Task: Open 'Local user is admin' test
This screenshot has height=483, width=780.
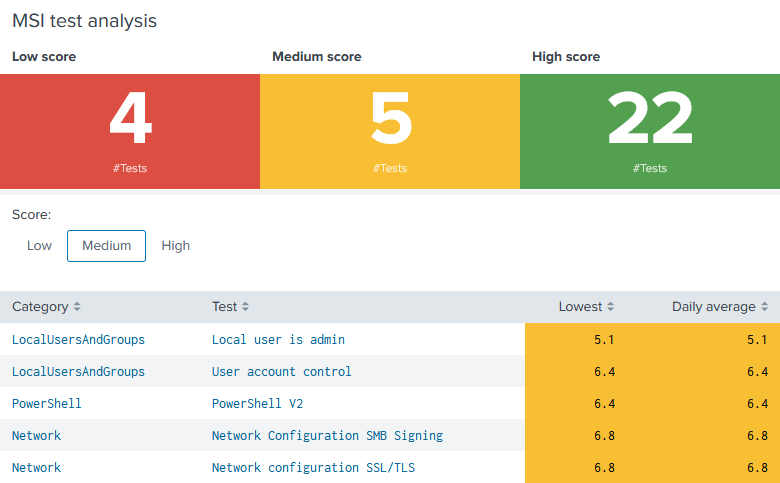Action: pos(279,340)
